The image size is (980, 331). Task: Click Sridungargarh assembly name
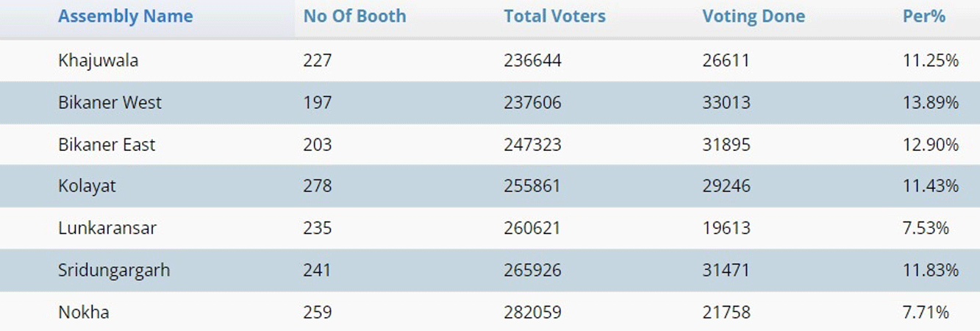[x=114, y=271]
